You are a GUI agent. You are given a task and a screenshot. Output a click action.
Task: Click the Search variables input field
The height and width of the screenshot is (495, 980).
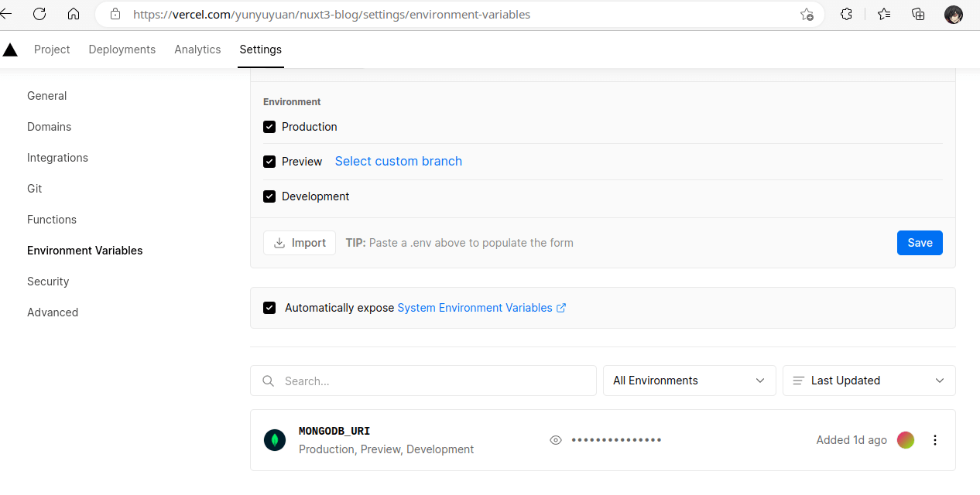[x=423, y=381]
